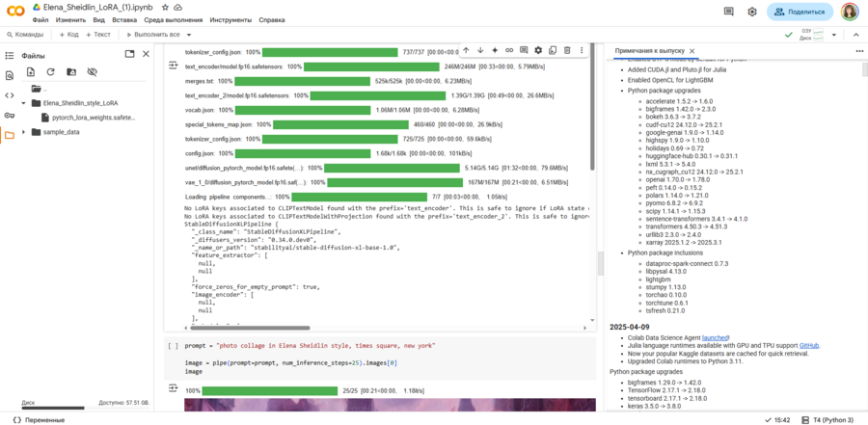This screenshot has width=868, height=425.
Task: Open the Files panel in a new tab
Action: pyautogui.click(x=129, y=54)
